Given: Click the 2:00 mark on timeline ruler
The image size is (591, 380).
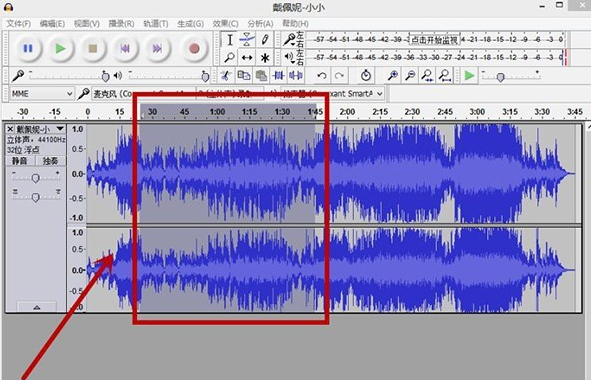Looking at the screenshot, I should [347, 112].
